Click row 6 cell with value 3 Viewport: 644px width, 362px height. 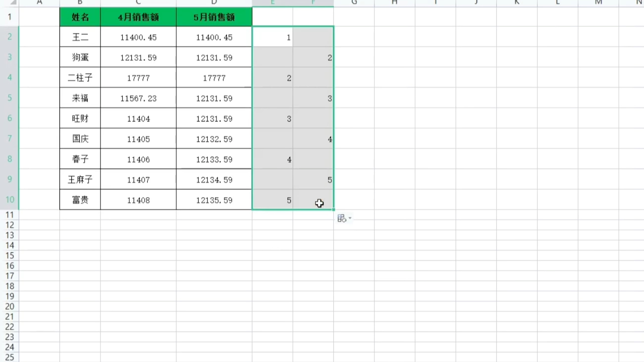click(272, 118)
